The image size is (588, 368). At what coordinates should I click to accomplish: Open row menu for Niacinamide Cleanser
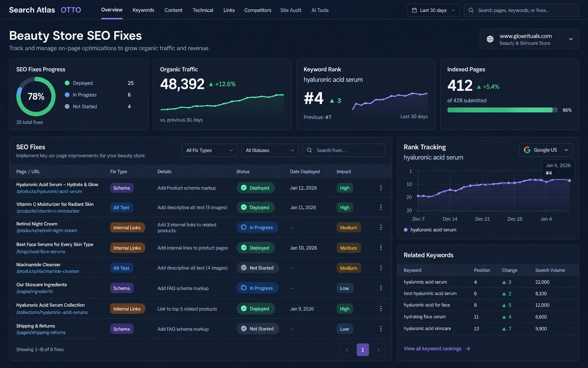381,268
